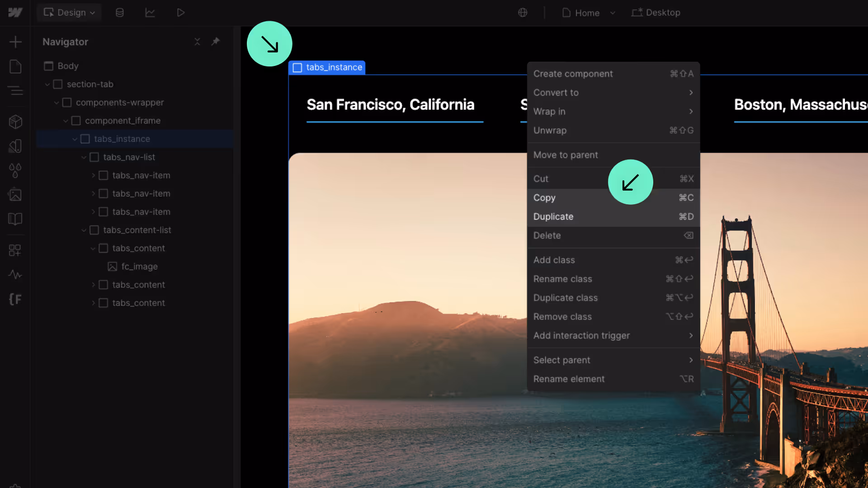Image resolution: width=868 pixels, height=488 pixels.
Task: Expand the first tabs_nav-item node
Action: pos(93,175)
